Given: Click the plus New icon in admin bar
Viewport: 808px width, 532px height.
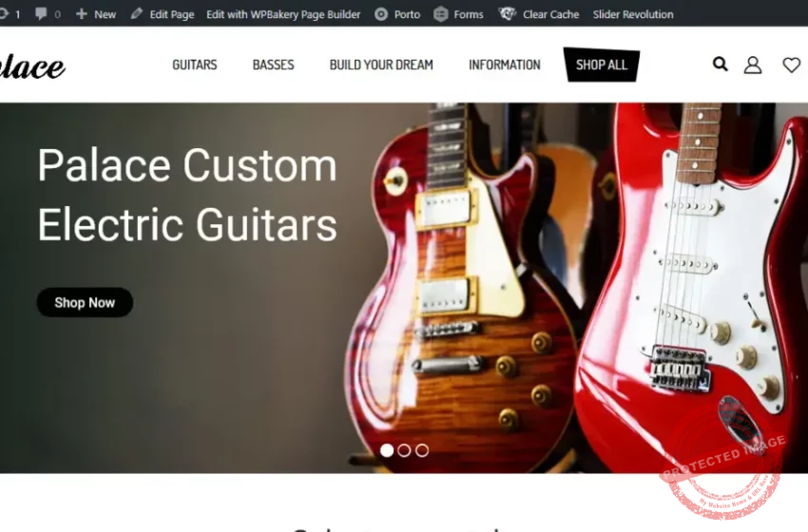Looking at the screenshot, I should click(81, 14).
